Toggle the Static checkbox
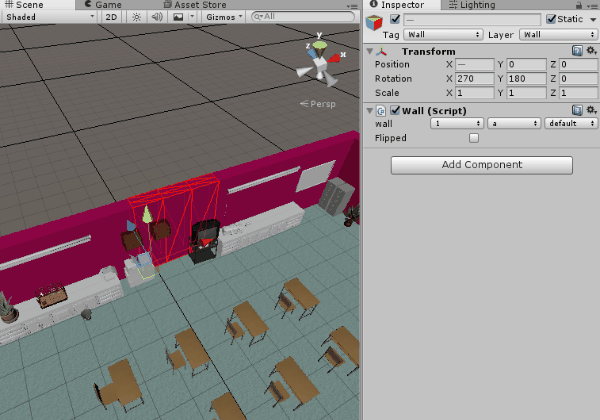This screenshot has width=600, height=420. pyautogui.click(x=551, y=20)
